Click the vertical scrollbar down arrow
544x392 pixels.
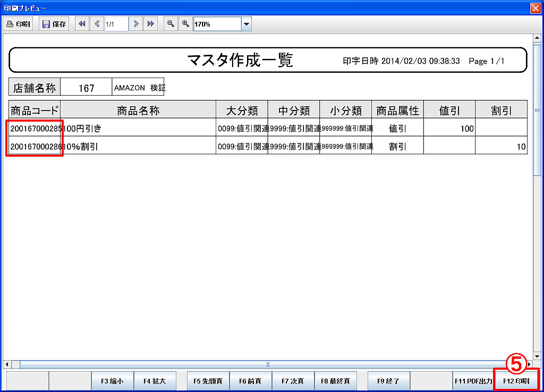pos(537,355)
